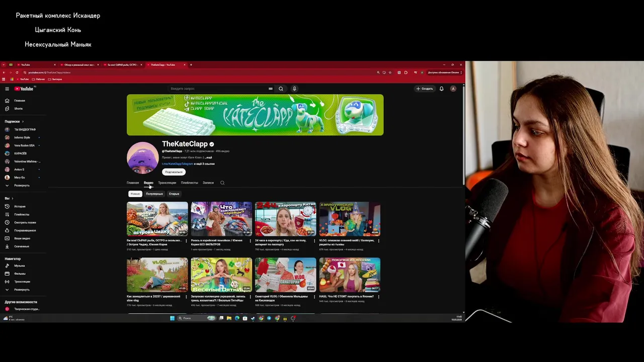Expand the channel description with ...ещё
The height and width of the screenshot is (362, 644).
(208, 157)
